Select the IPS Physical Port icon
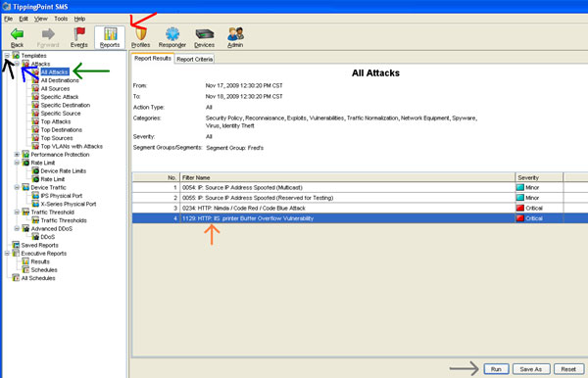Image resolution: width=588 pixels, height=378 pixels. coord(35,196)
